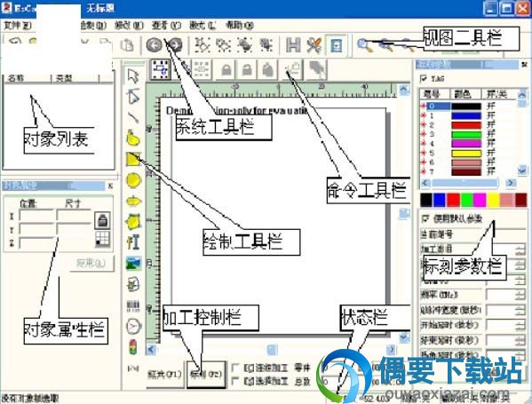Select the Ellipse drawing tool
The width and height of the screenshot is (532, 404).
tap(133, 201)
